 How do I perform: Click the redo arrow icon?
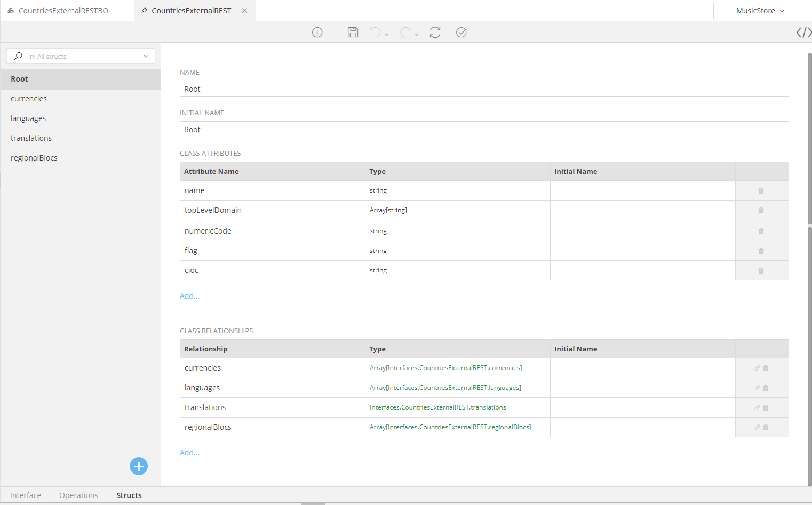pyautogui.click(x=405, y=33)
